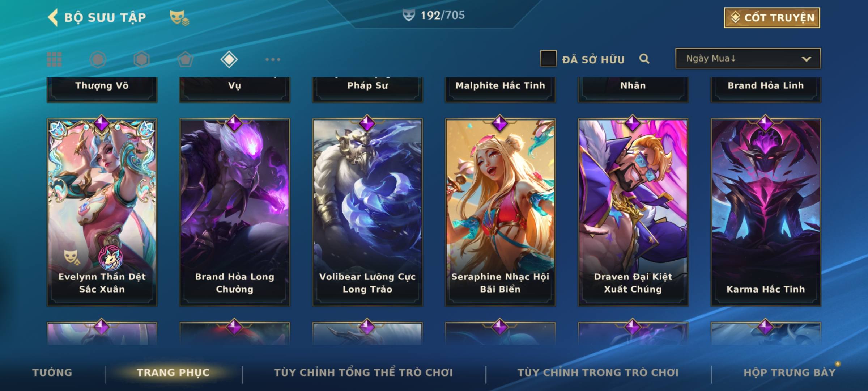The height and width of the screenshot is (391, 868).
Task: Go back using the Bộ Sưu Tập arrow
Action: pos(53,17)
